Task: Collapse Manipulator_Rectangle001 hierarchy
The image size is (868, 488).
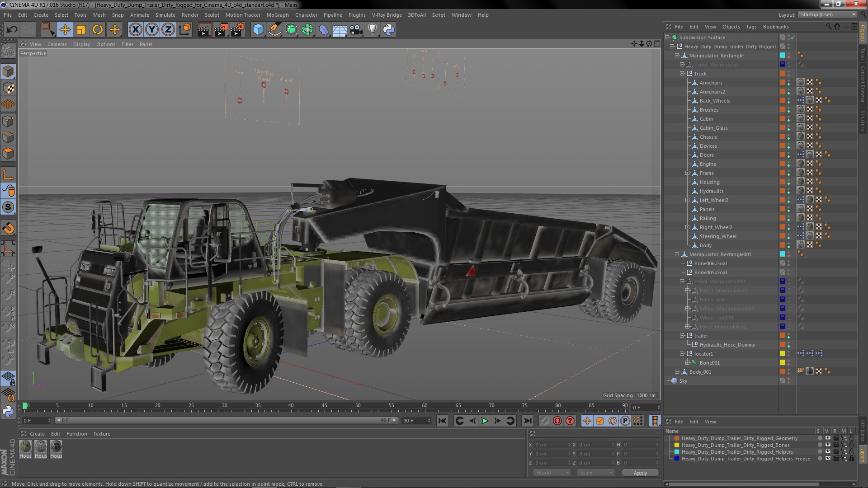Action: click(x=677, y=254)
